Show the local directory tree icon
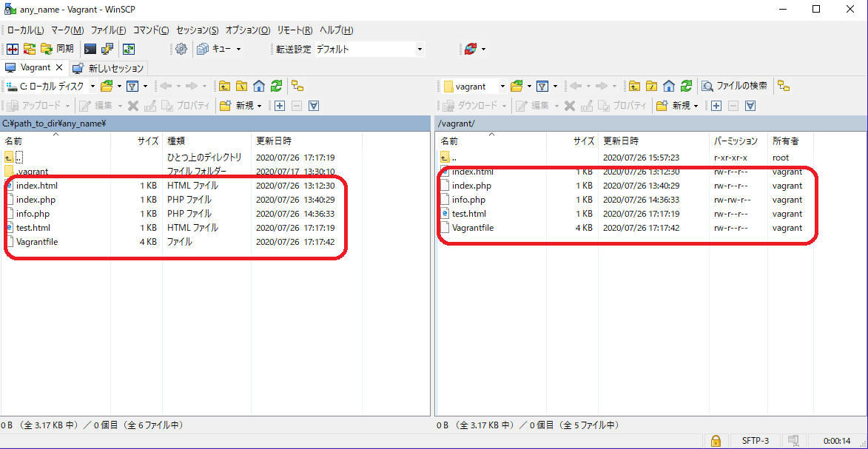The image size is (868, 449). pyautogui.click(x=297, y=86)
